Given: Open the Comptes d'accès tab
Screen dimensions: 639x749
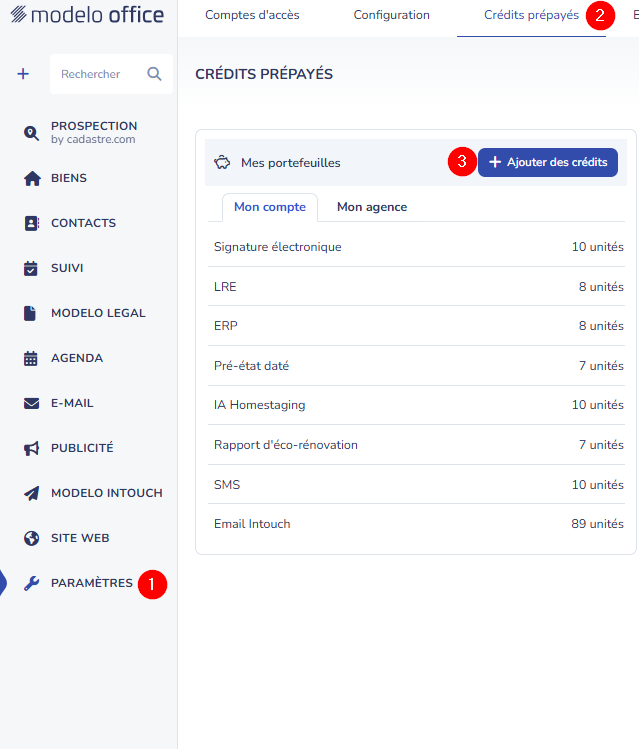Looking at the screenshot, I should pos(252,16).
